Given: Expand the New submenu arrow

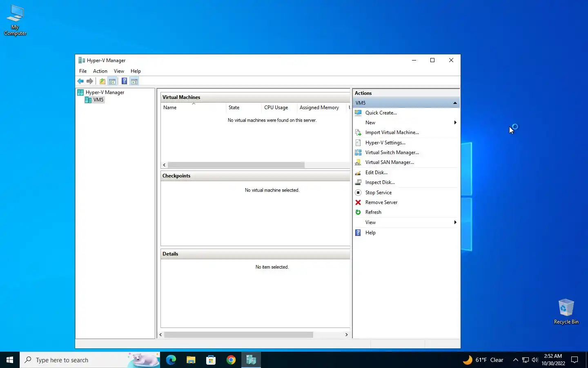Looking at the screenshot, I should [455, 123].
